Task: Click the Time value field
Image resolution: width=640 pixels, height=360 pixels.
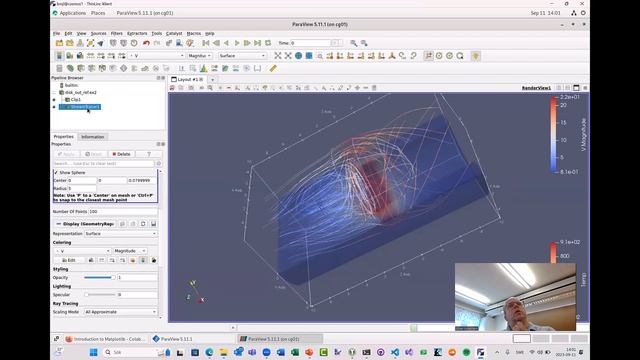Action: [x=310, y=43]
